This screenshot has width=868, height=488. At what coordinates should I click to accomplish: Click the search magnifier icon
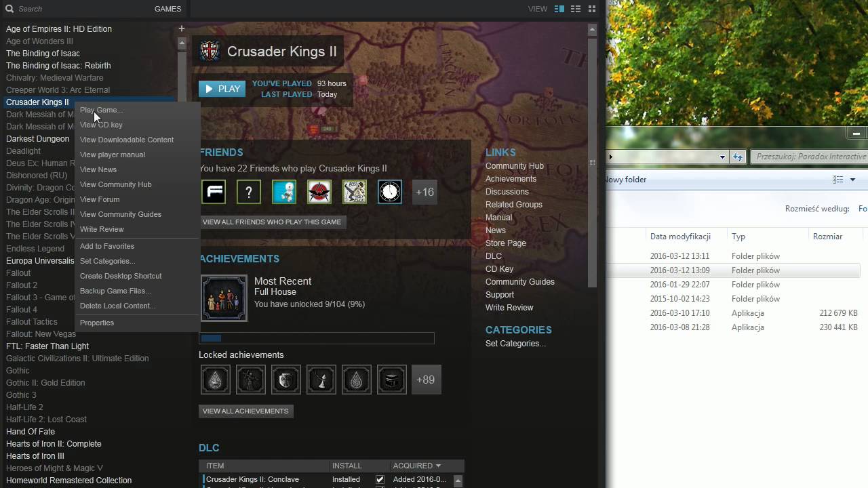(9, 9)
